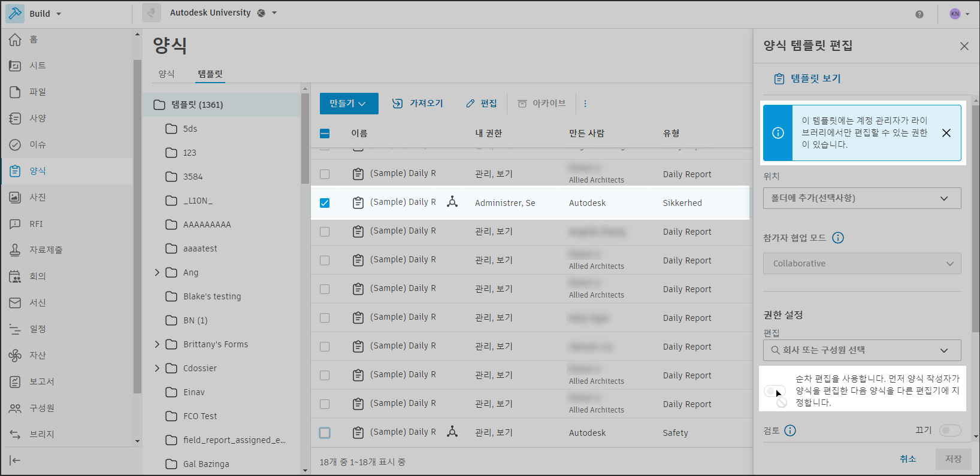Click the 취소 cancel button

click(908, 459)
